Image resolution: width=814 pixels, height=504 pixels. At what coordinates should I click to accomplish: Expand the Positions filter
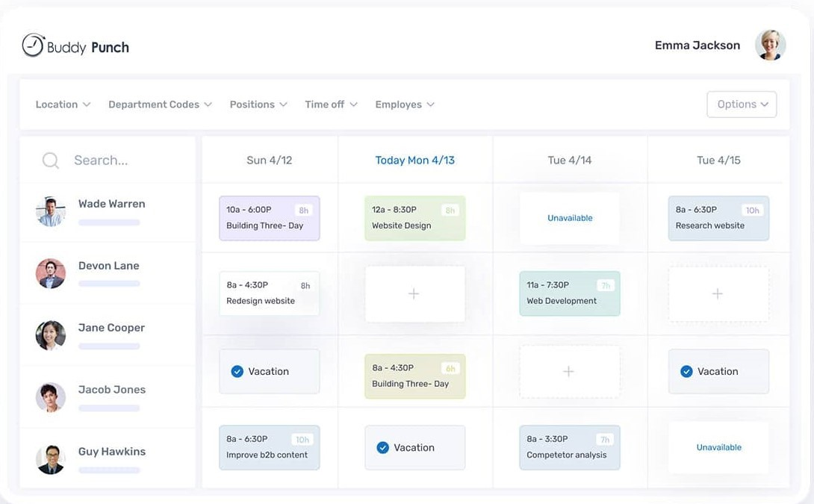click(258, 105)
